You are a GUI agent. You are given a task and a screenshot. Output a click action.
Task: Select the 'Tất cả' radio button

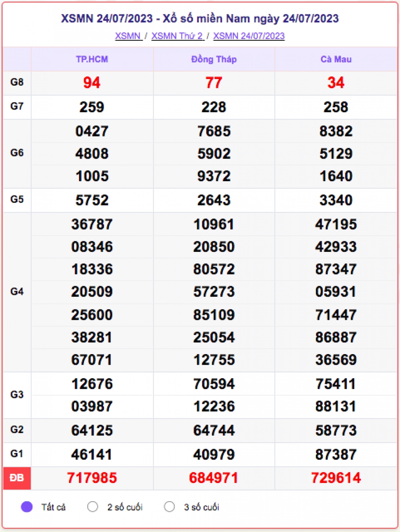[27, 507]
